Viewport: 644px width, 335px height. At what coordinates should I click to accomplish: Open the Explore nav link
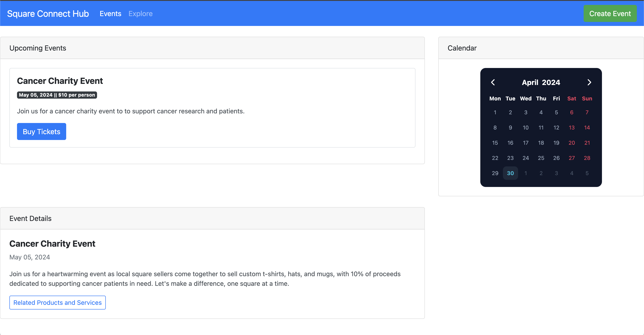point(140,13)
